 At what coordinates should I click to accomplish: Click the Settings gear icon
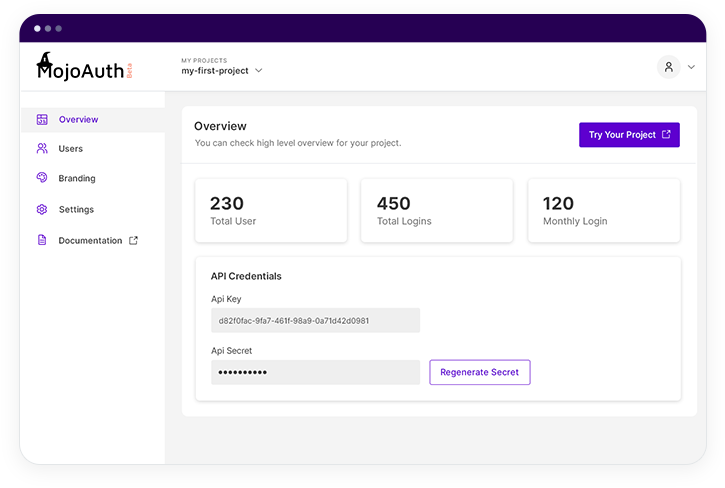[x=42, y=210]
